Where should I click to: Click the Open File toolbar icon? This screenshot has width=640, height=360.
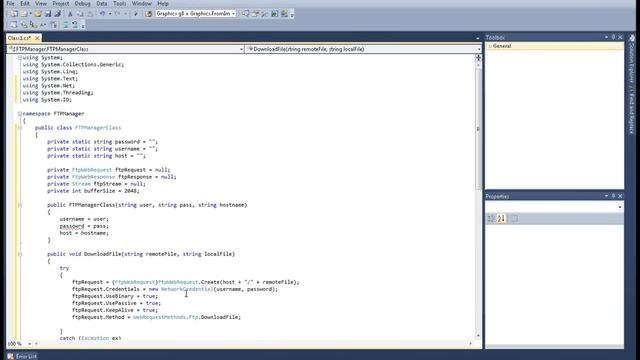pyautogui.click(x=38, y=14)
